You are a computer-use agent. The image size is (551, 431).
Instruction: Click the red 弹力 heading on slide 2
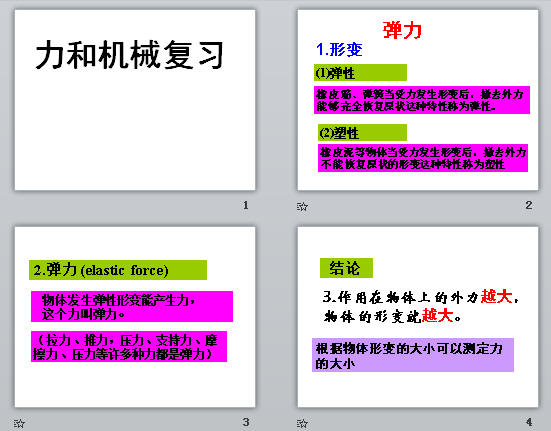click(402, 30)
